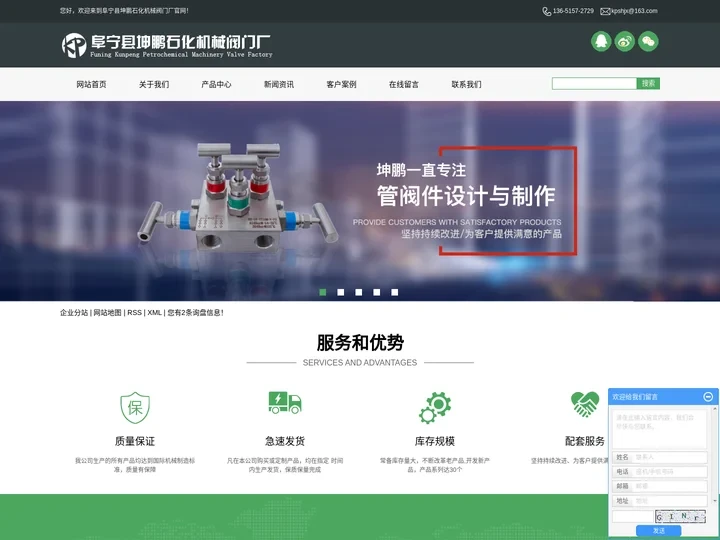Click the 急速发货 delivery truck icon
The height and width of the screenshot is (540, 720).
coord(285,403)
